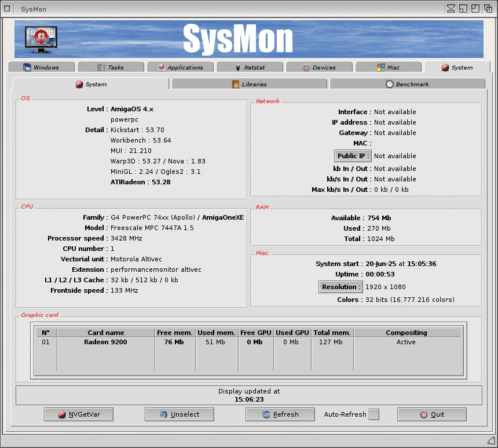498x448 pixels.
Task: Click the '1920 x 1080' resolution value
Action: coord(386,287)
